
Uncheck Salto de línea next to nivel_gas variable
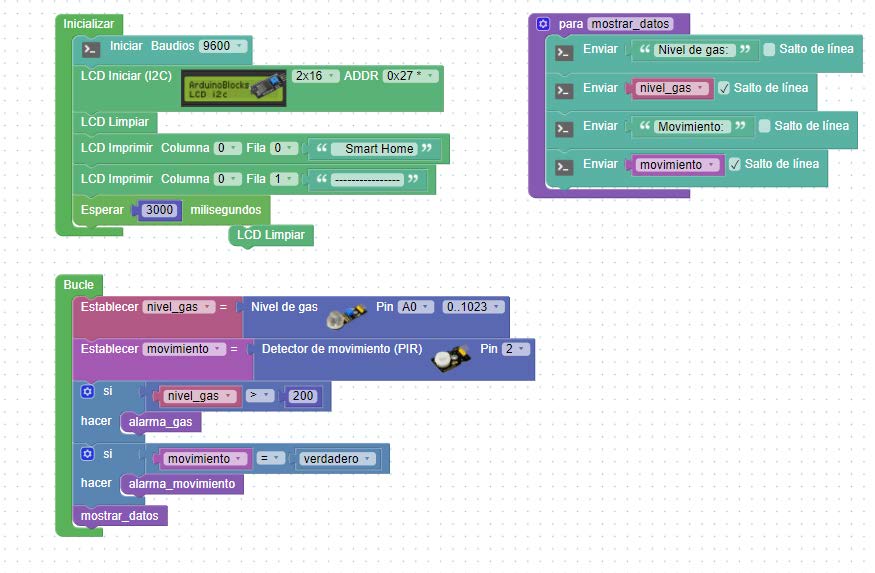pos(724,88)
